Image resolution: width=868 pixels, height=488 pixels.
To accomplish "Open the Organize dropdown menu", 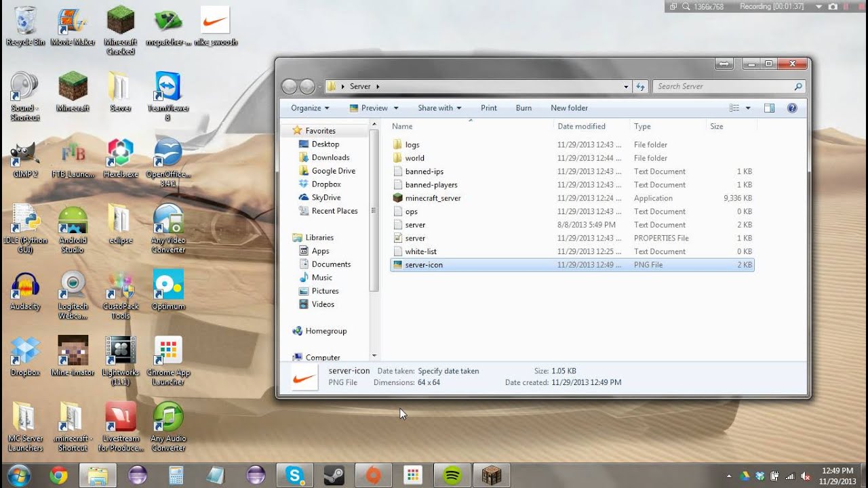I will point(309,108).
